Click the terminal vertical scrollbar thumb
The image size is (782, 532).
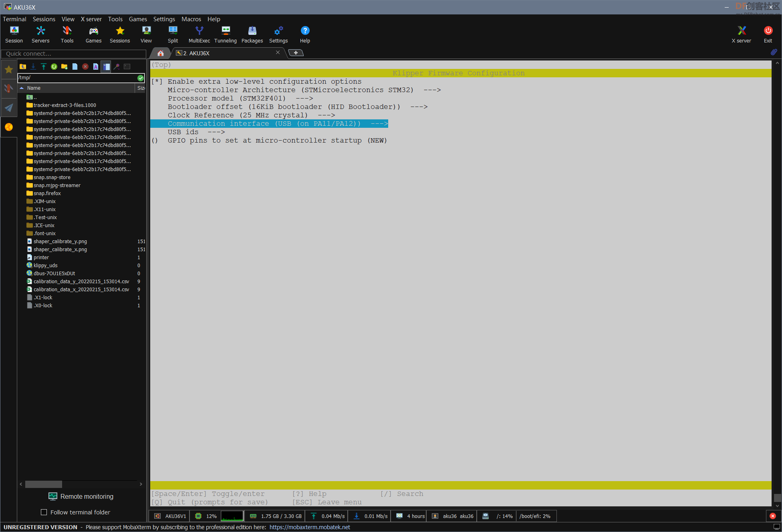click(777, 498)
